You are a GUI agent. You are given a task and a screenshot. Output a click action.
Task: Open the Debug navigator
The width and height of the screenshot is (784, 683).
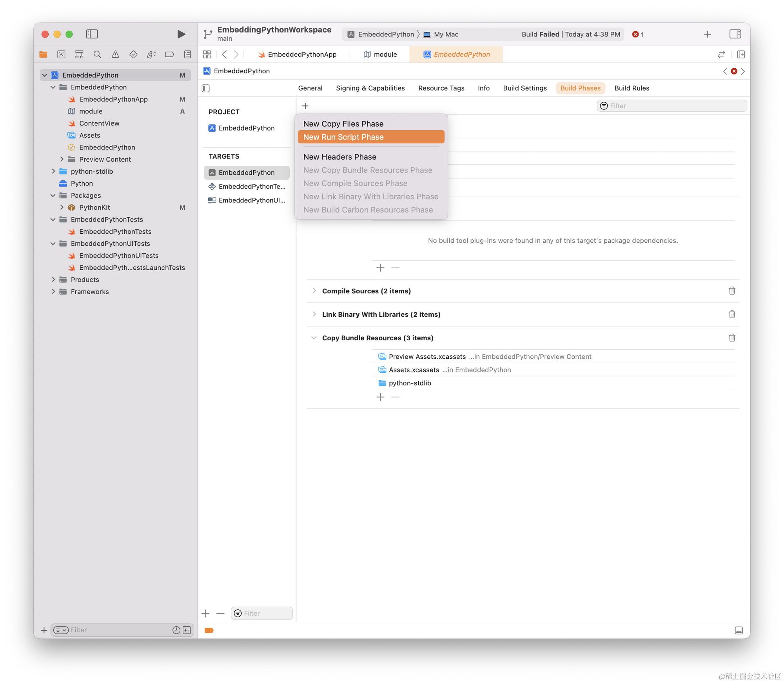point(151,54)
